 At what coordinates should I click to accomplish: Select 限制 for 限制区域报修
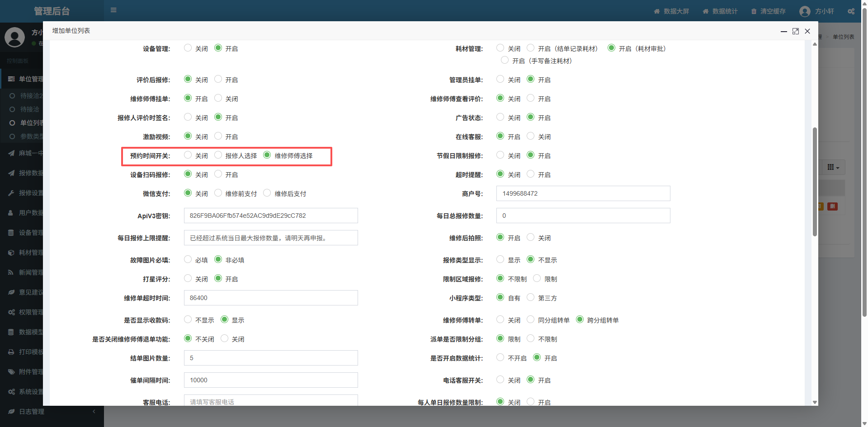tap(537, 278)
